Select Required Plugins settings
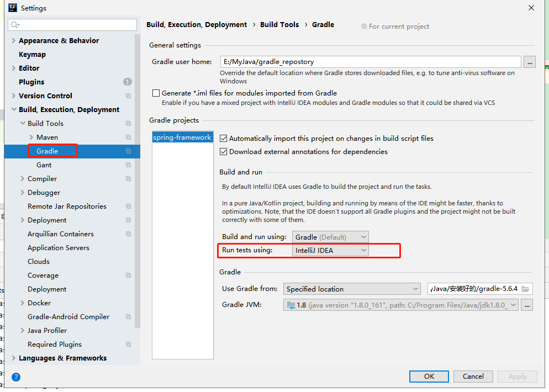This screenshot has width=549, height=392. 55,345
